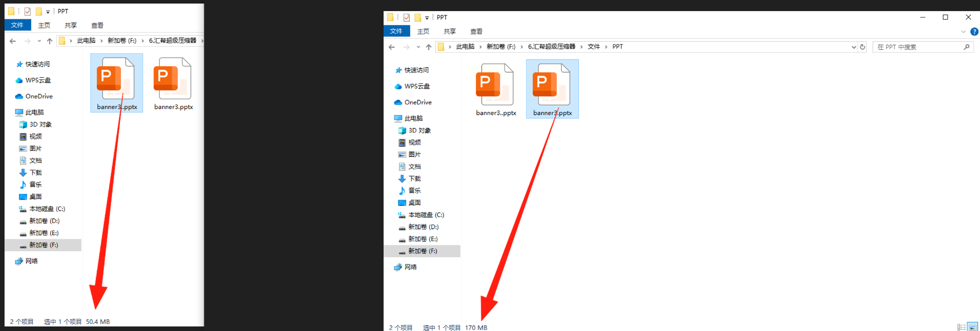Open the 查看 tab in the right window
Screen dimensions: 980x331
coord(476,31)
